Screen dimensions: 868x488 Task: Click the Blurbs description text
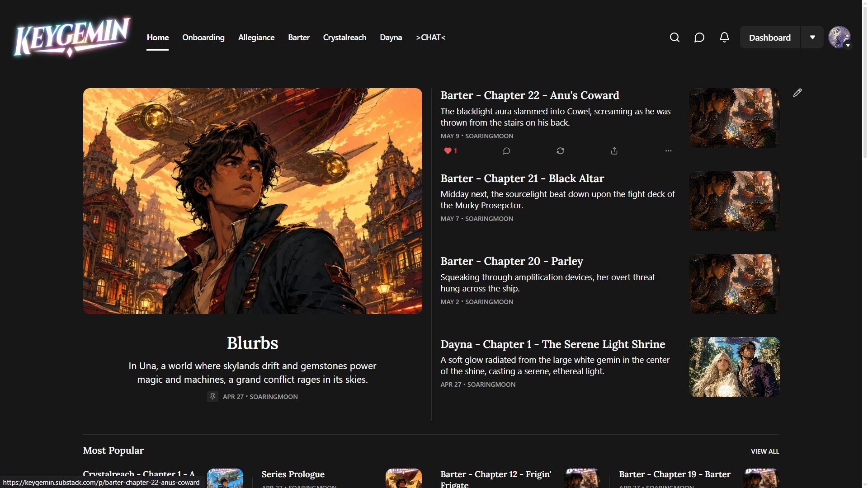[x=252, y=373]
